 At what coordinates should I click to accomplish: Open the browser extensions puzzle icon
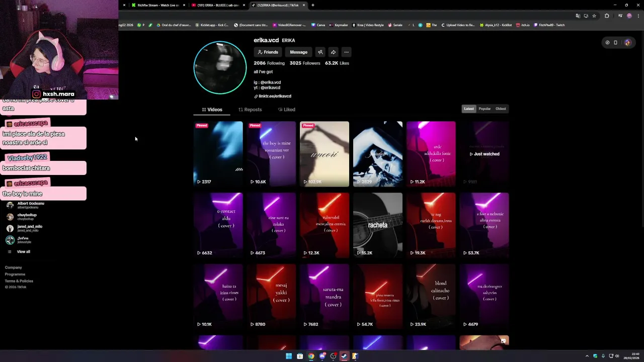[607, 16]
